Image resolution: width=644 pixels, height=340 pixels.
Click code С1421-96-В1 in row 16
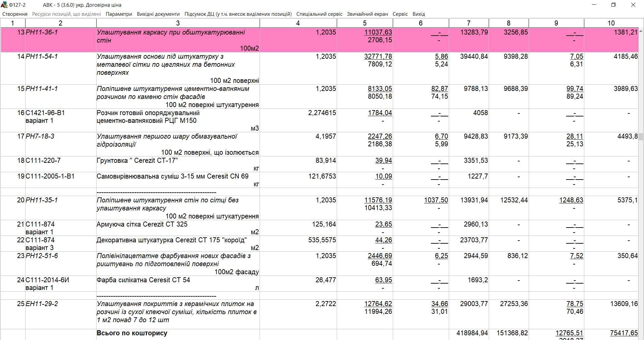point(45,113)
